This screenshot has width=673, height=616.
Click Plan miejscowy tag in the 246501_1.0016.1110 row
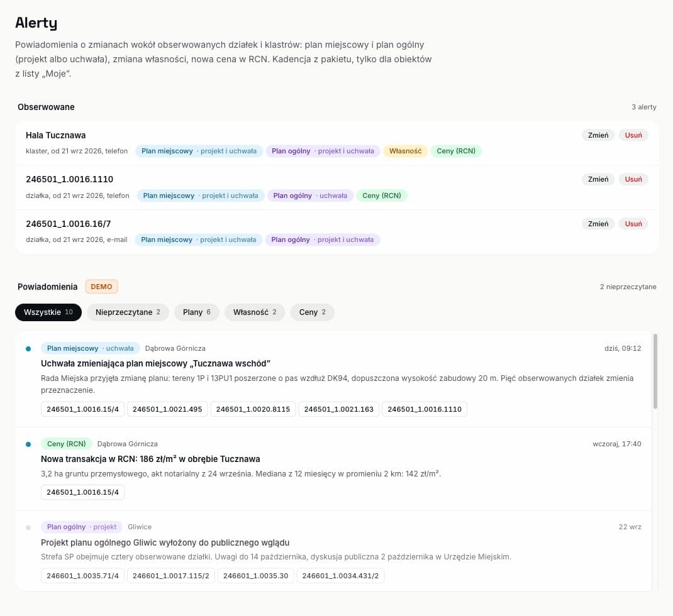[201, 195]
